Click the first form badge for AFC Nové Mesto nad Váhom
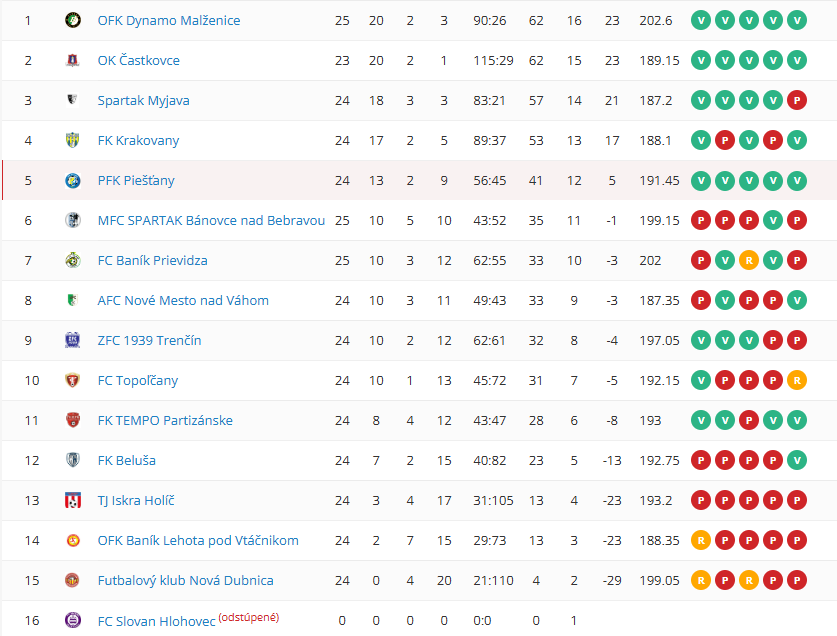Image resolution: width=837 pixels, height=636 pixels. [x=701, y=301]
